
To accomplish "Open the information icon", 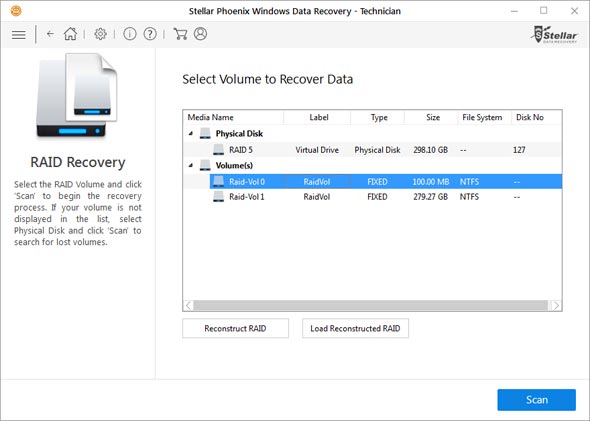I will [130, 34].
